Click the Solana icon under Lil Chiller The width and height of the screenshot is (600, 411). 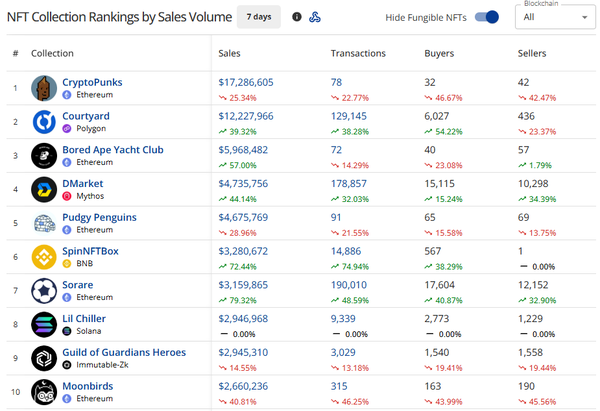[x=67, y=331]
